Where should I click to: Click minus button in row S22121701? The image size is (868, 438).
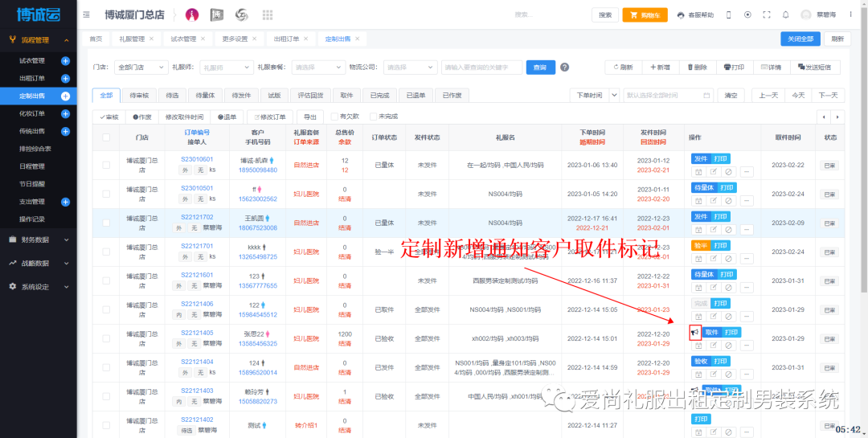(x=746, y=259)
